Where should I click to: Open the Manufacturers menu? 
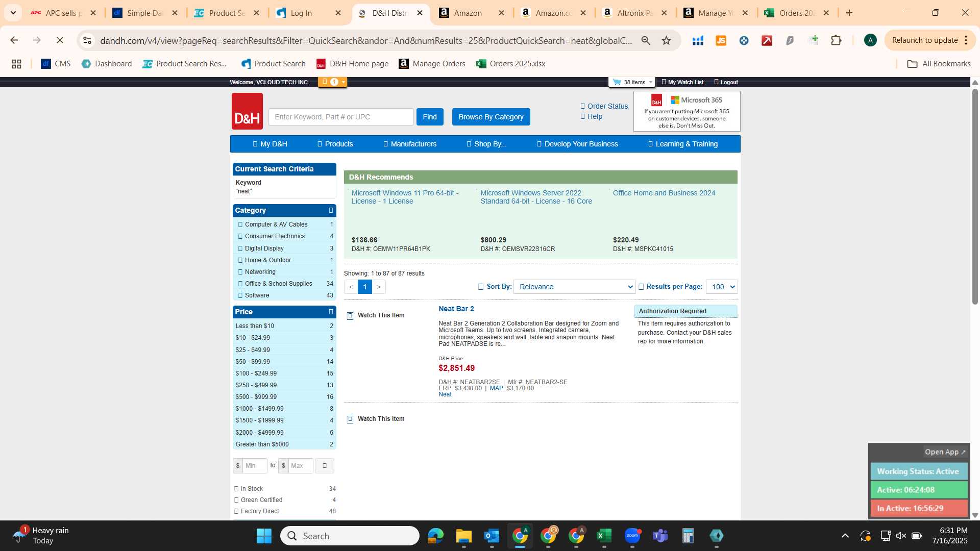(x=410, y=144)
